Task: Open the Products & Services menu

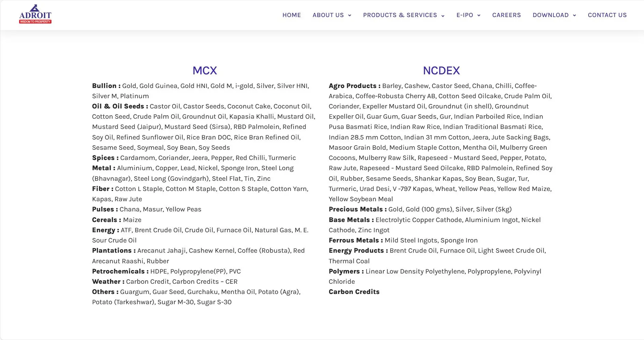Action: point(400,15)
